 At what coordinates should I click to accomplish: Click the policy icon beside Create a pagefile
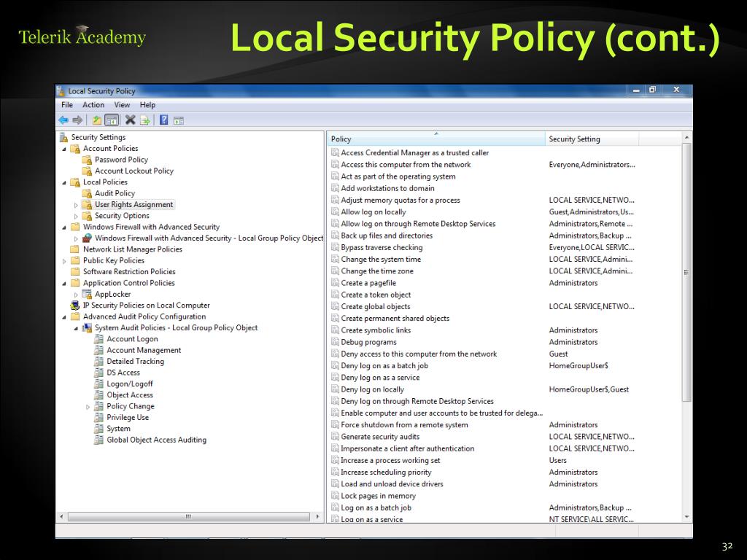click(335, 283)
